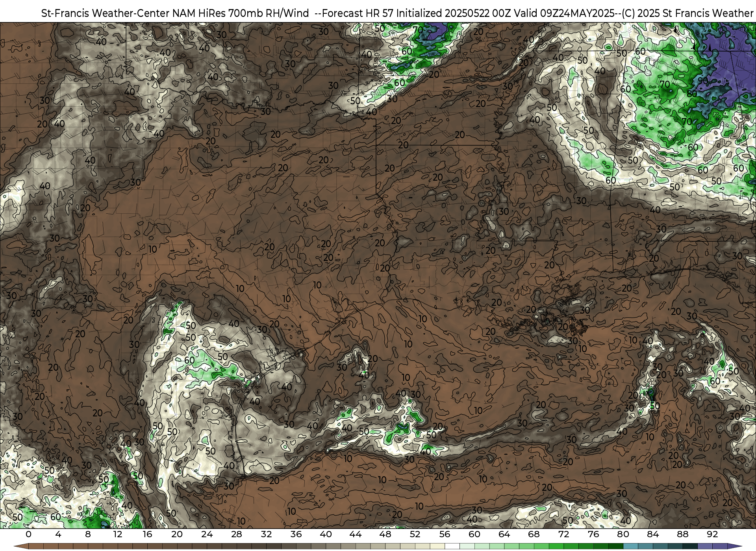Click the colorbar label "76"
Image resolution: width=756 pixels, height=551 pixels.
pyautogui.click(x=593, y=534)
